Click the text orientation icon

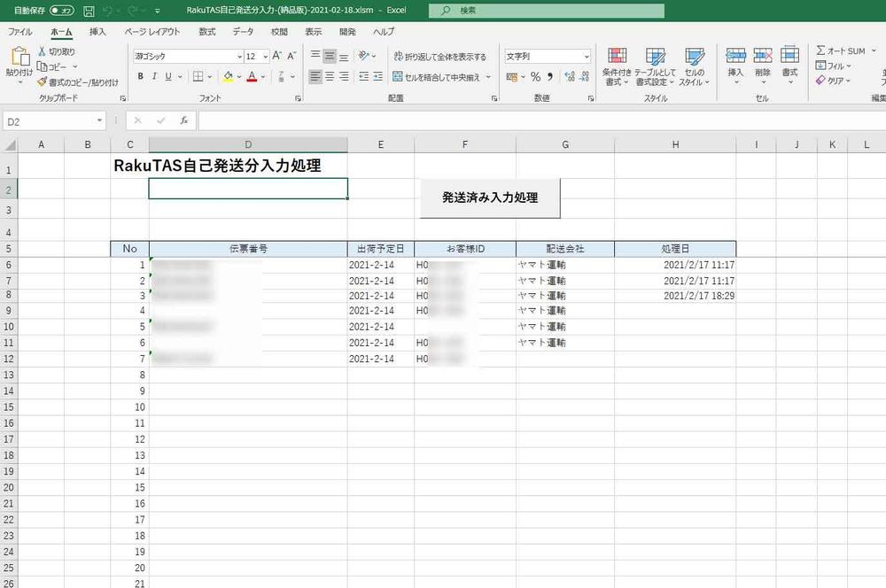coord(364,56)
